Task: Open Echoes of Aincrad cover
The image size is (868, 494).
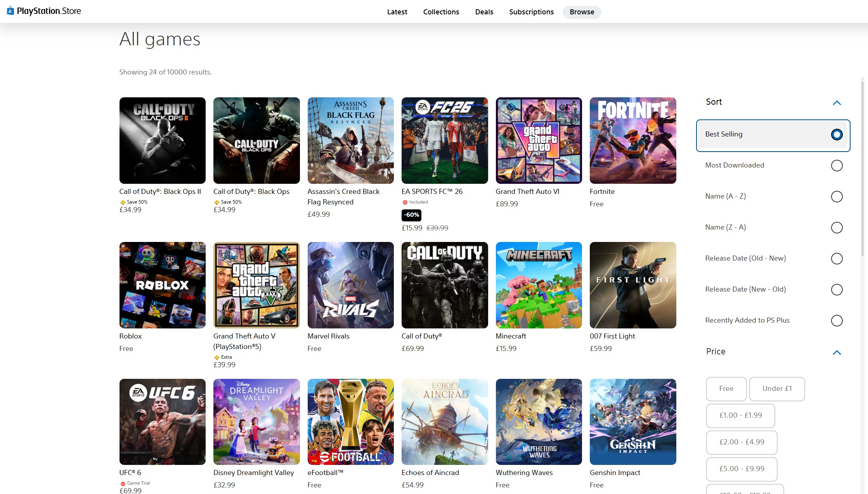Action: click(x=445, y=422)
